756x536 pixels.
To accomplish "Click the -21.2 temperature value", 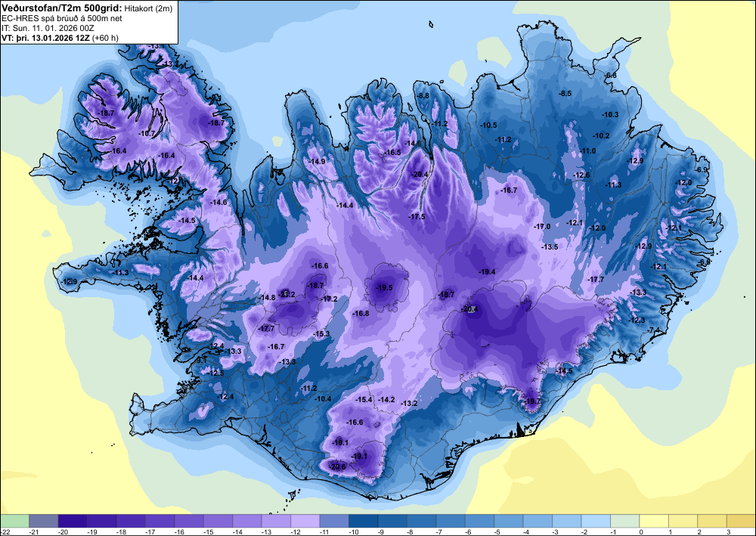I will tap(287, 294).
